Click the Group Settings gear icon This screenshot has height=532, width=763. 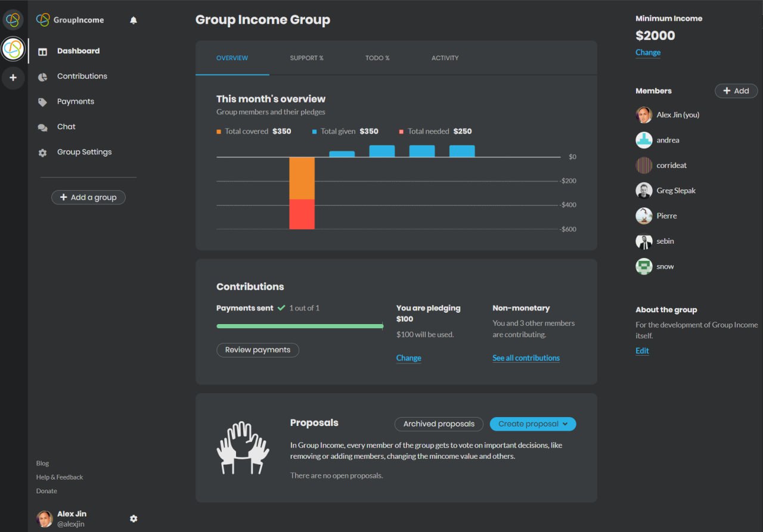[x=42, y=153]
